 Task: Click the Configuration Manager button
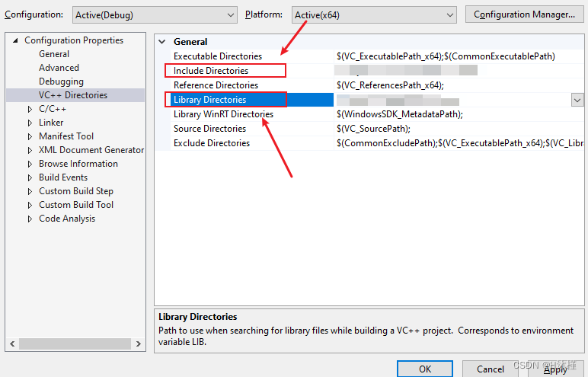click(524, 14)
